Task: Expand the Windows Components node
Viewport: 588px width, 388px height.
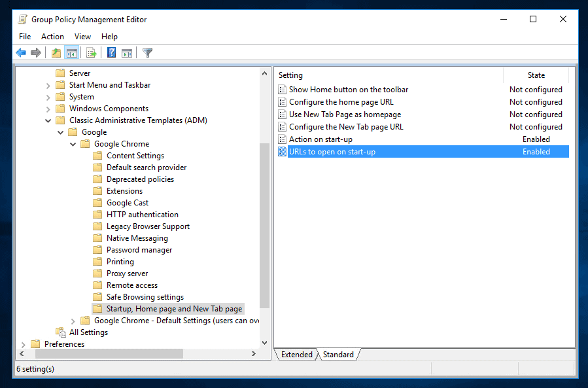Action: (48, 109)
